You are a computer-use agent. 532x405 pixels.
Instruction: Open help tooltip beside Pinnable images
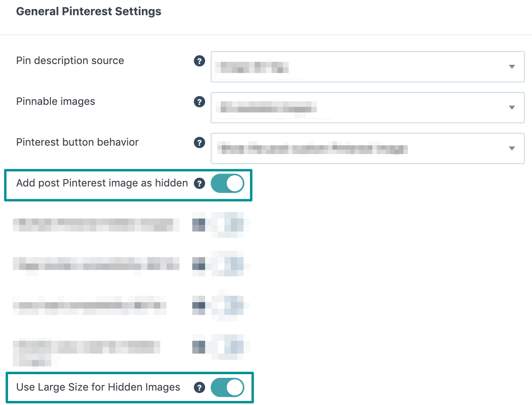tap(199, 102)
